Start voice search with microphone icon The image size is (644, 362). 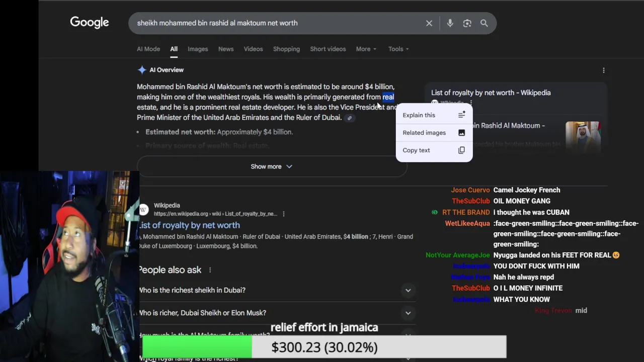[x=450, y=23]
